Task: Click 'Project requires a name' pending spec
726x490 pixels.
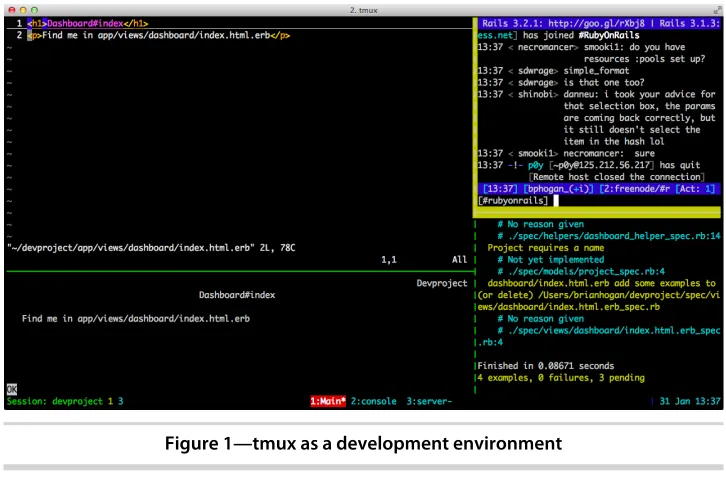Action: click(x=545, y=248)
